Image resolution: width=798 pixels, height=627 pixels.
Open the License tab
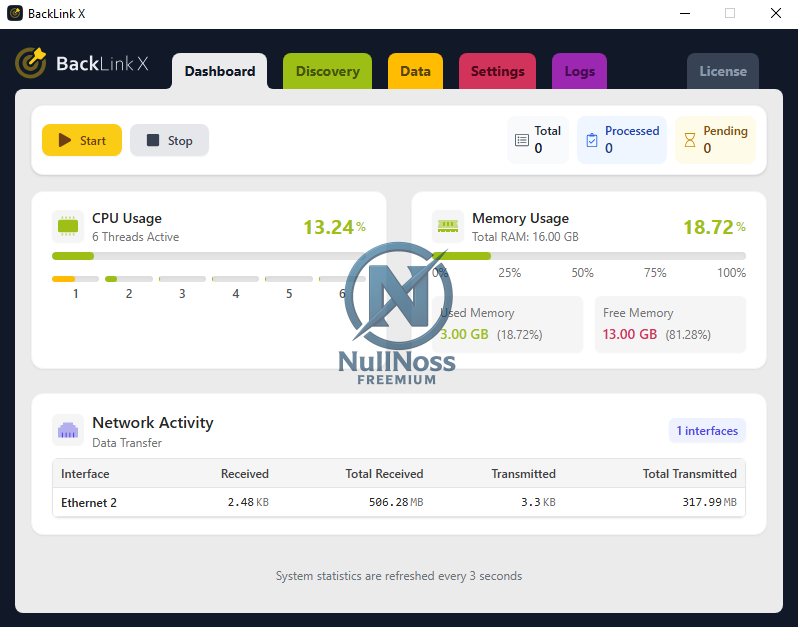point(723,71)
